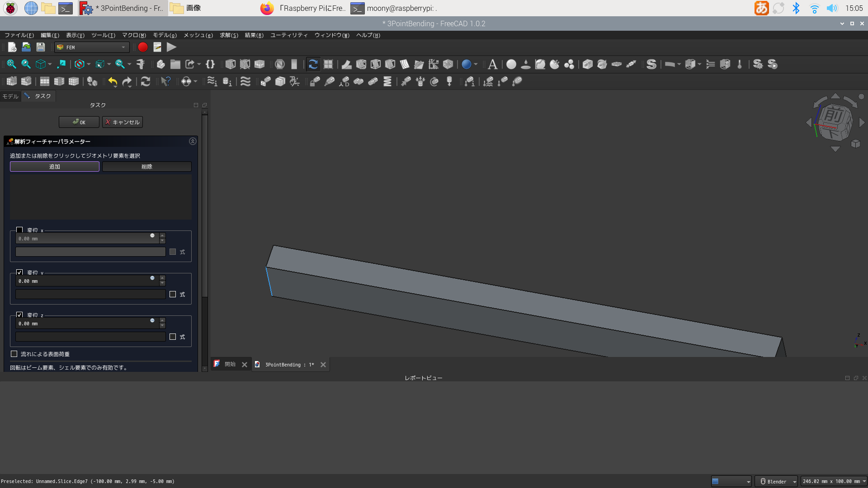Collapse the 解析フィーチャーパラメーター section

coord(193,141)
